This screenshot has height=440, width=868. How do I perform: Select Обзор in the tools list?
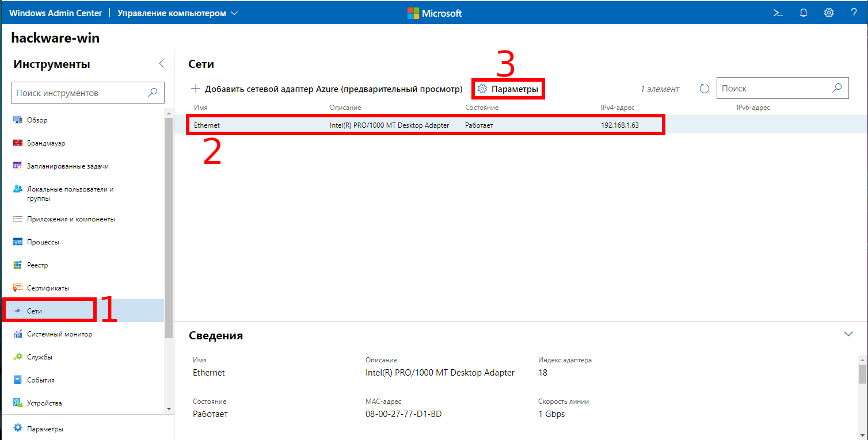coord(37,120)
